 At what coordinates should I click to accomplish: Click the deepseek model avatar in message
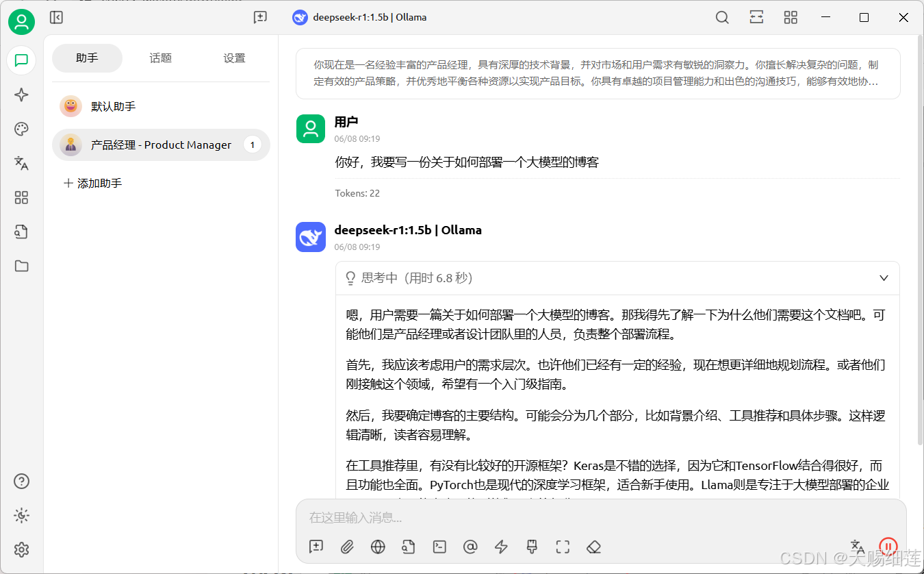point(311,237)
